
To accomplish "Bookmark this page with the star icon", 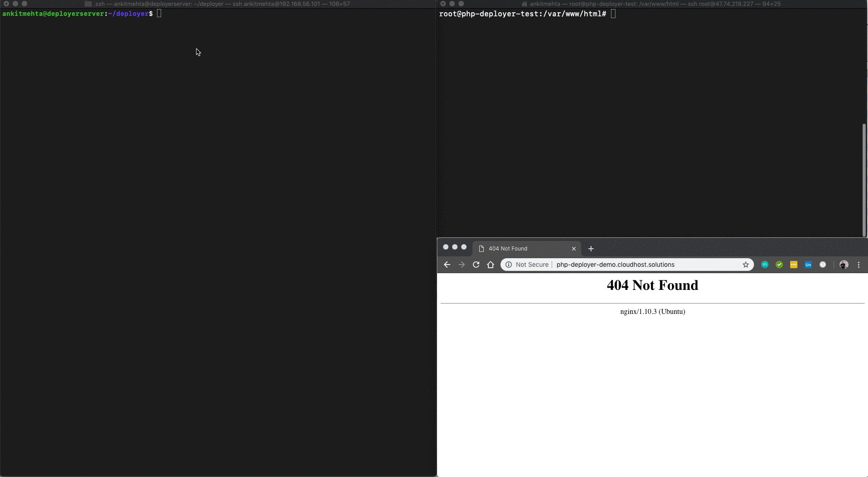I will click(x=746, y=265).
